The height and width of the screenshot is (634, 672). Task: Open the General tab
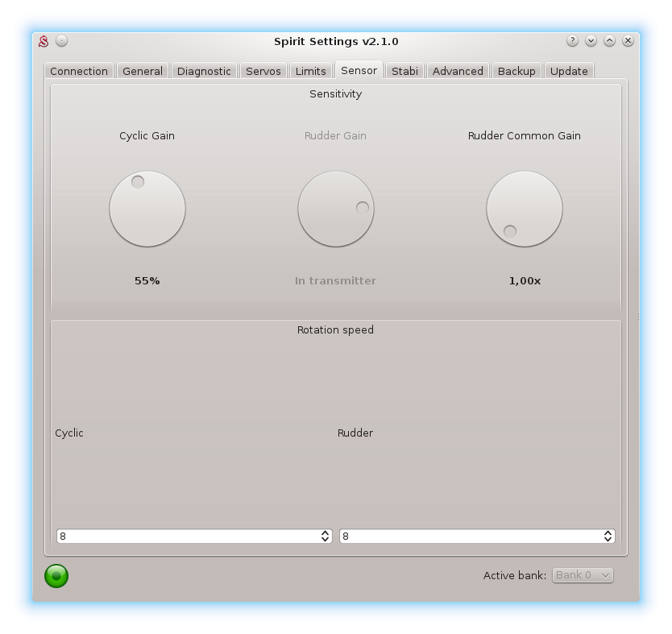143,71
